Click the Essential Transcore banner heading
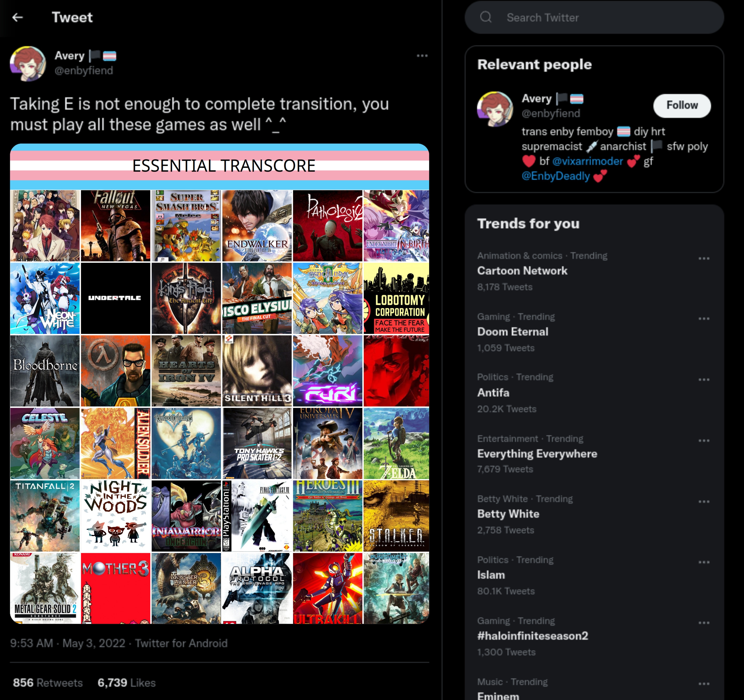Viewport: 744px width, 700px height. [x=223, y=166]
